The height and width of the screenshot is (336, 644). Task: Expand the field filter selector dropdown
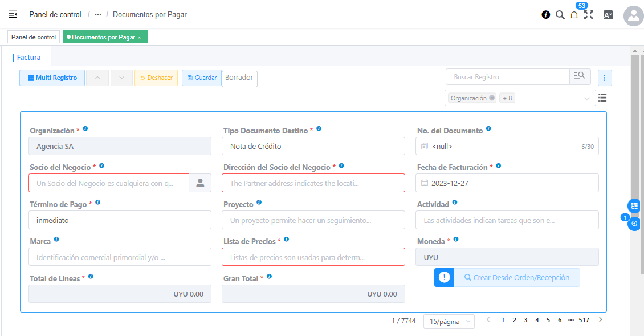click(x=587, y=99)
